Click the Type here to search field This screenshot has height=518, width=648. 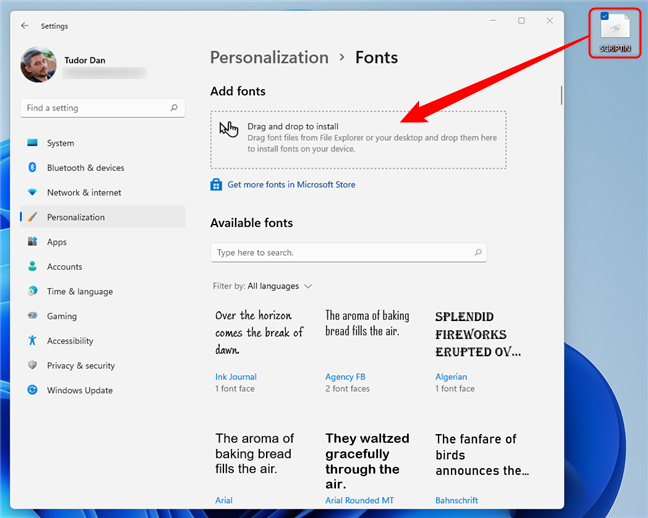pos(348,252)
